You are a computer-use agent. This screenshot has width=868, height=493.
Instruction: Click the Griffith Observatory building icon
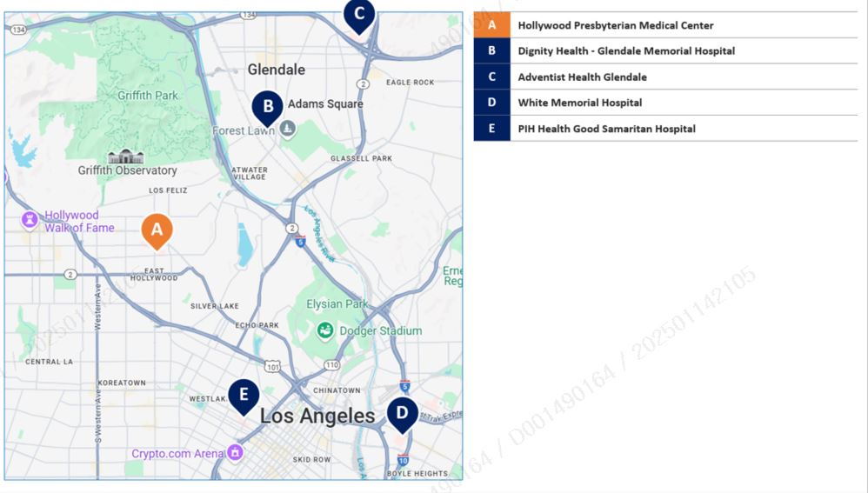126,157
